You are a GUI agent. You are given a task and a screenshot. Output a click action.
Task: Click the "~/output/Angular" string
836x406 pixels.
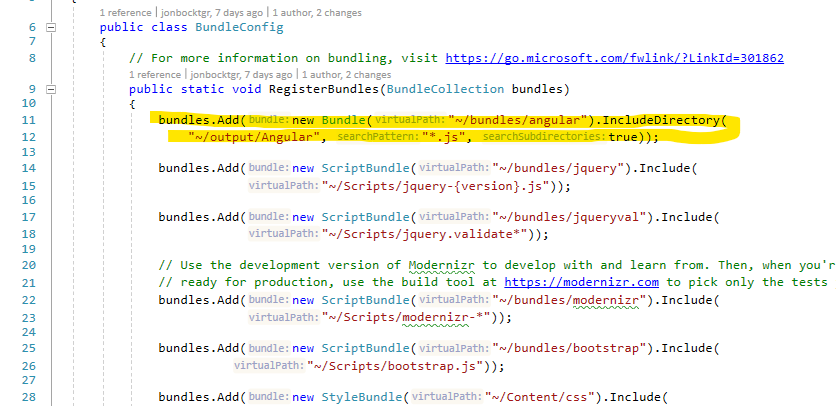pyautogui.click(x=253, y=137)
